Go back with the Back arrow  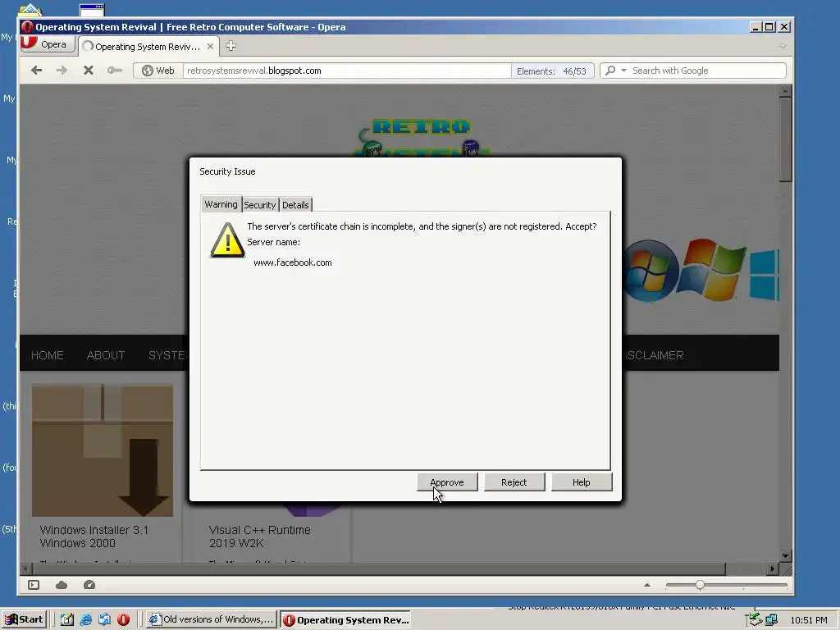coord(36,71)
